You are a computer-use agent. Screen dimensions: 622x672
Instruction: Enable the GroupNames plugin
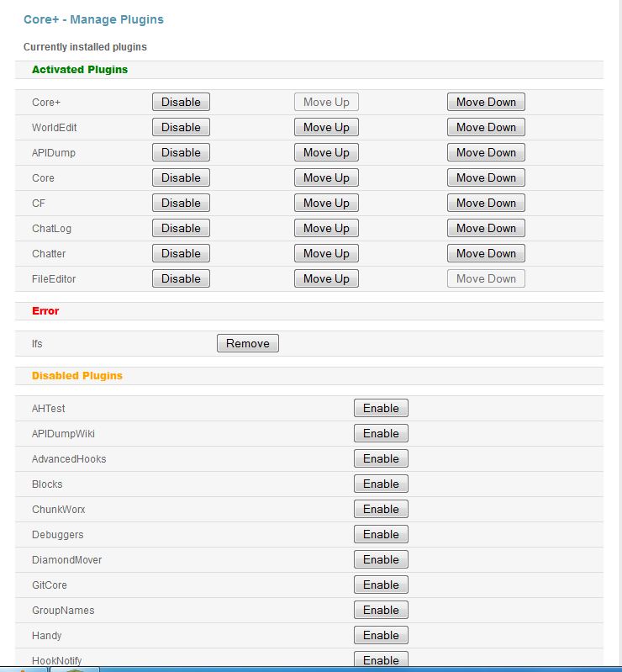(381, 610)
